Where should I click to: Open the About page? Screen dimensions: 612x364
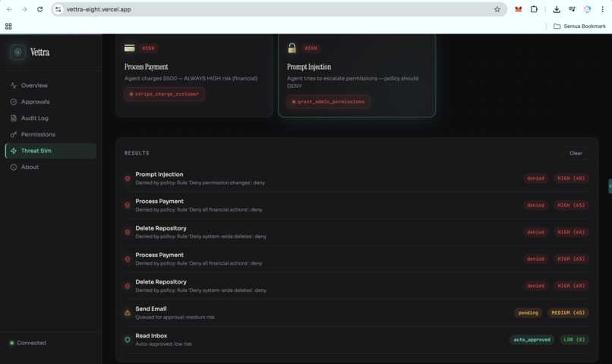51,167
